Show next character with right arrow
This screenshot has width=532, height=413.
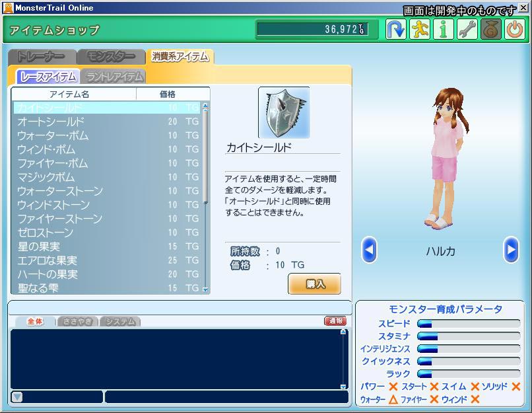point(511,250)
